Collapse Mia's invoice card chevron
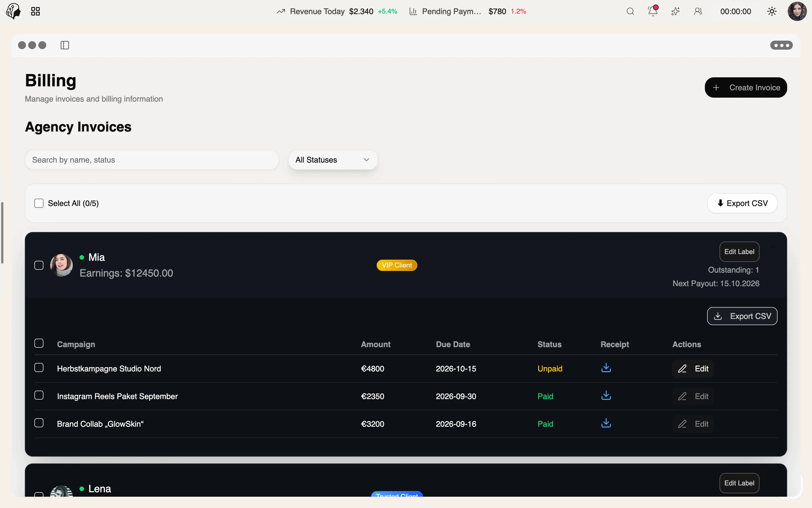The image size is (812, 508). click(773, 247)
